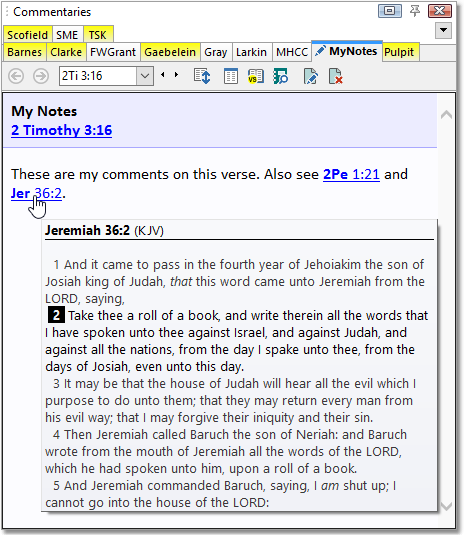This screenshot has width=464, height=537.
Task: Click the scroll down chevron in notes pane
Action: point(446,506)
